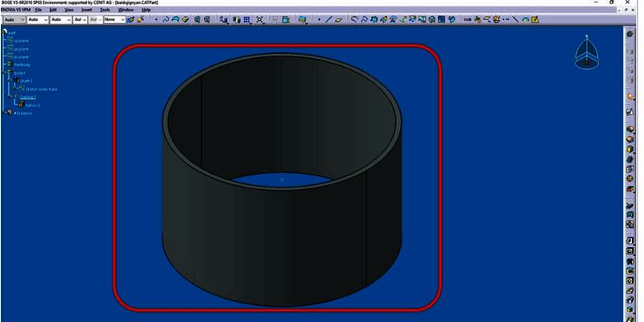The width and height of the screenshot is (644, 322).
Task: Collapse the Body.1 node in the tree
Action: 4,72
